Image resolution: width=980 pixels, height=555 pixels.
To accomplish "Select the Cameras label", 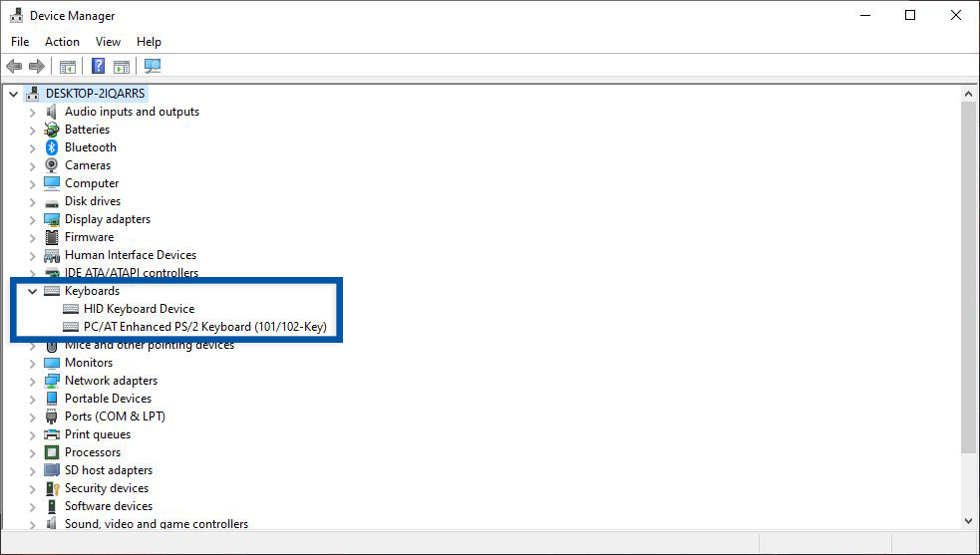I will click(x=88, y=165).
